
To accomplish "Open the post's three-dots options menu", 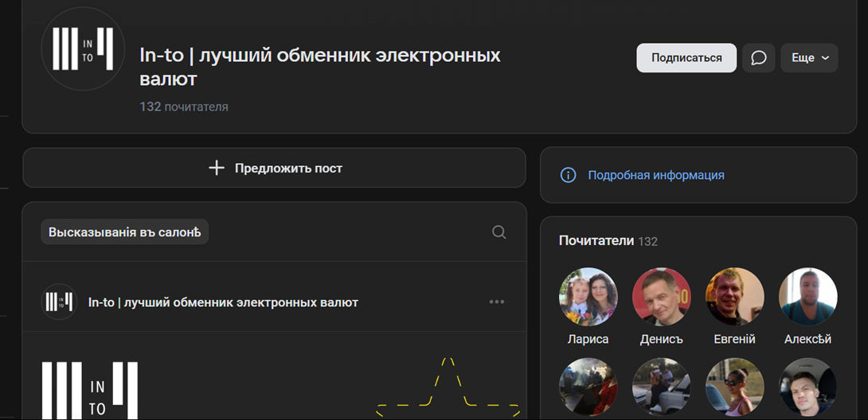I will click(497, 301).
